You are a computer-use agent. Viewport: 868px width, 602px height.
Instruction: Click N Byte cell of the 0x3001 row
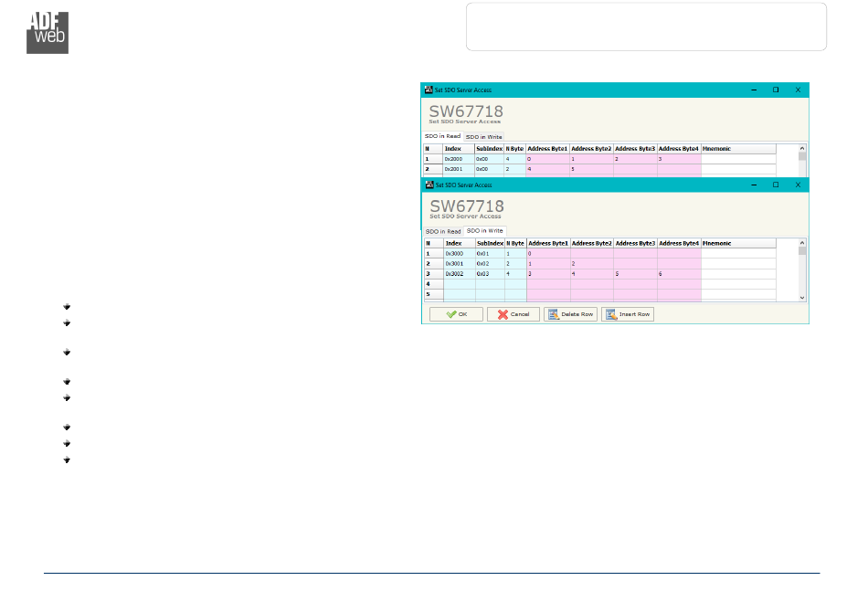click(x=515, y=264)
